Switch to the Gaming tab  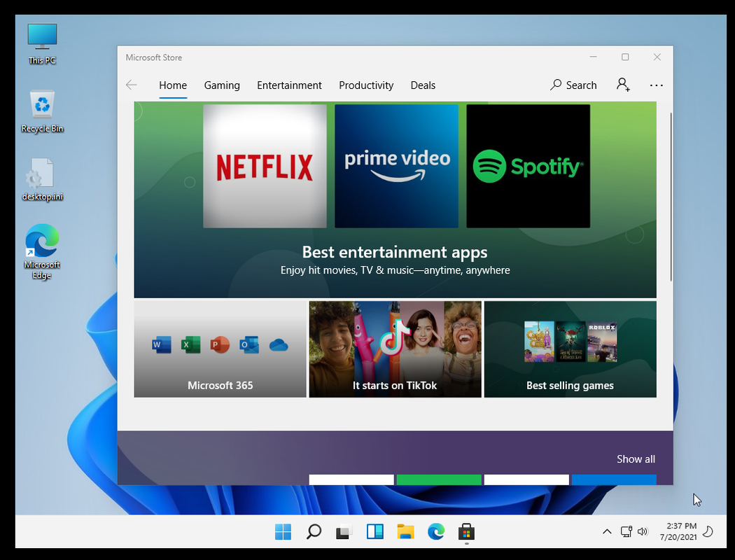pos(222,85)
